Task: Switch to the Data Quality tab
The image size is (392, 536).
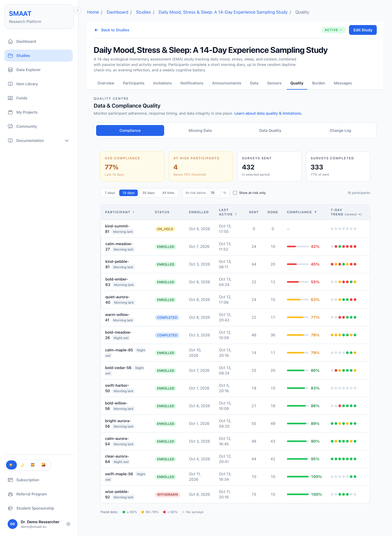Action: pos(270,131)
